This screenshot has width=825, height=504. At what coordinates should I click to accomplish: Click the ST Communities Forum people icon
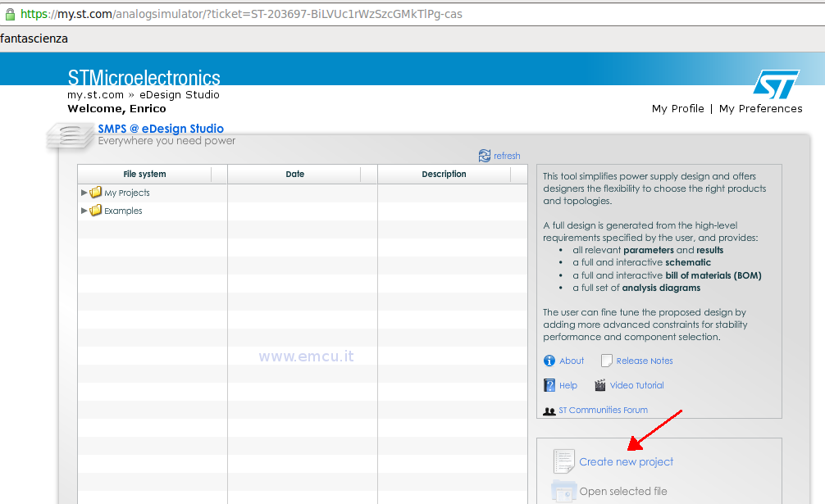pos(549,411)
